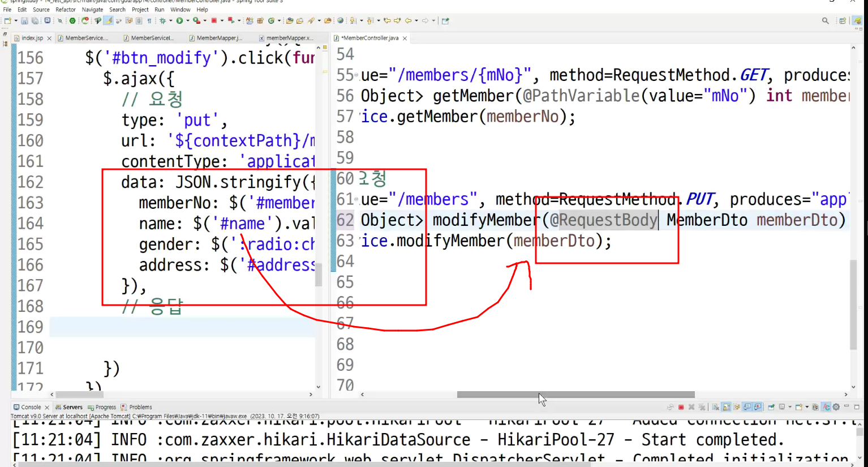Open dropdown beside Back navigation arrow
Image resolution: width=868 pixels, height=467 pixels.
click(x=416, y=21)
